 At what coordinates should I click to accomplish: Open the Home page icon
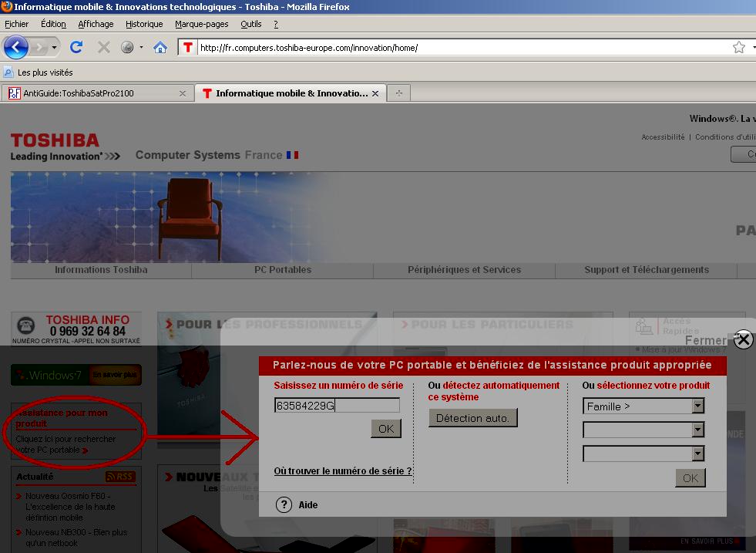160,47
